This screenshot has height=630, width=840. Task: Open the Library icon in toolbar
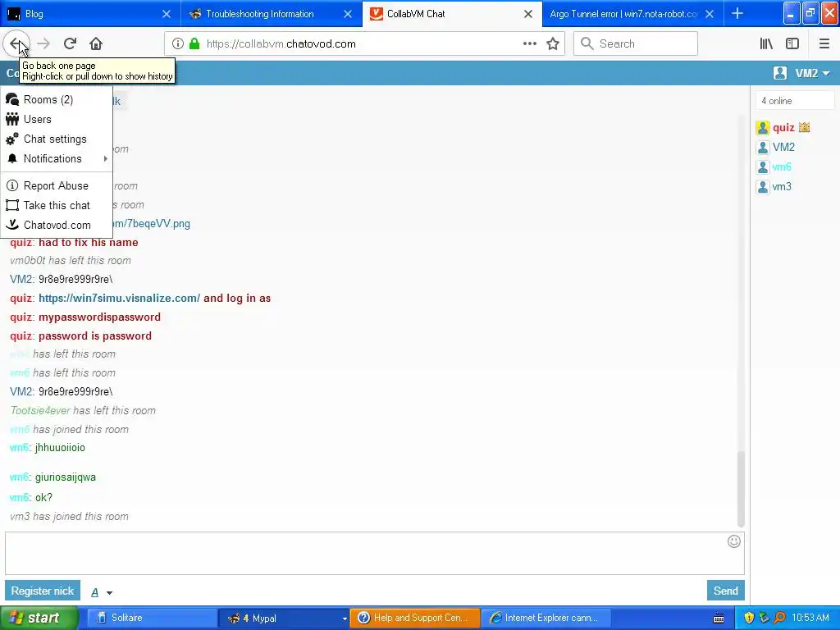point(766,44)
